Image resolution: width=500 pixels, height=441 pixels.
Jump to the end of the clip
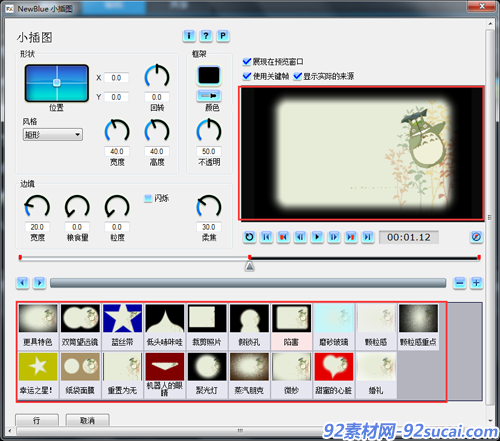368,237
